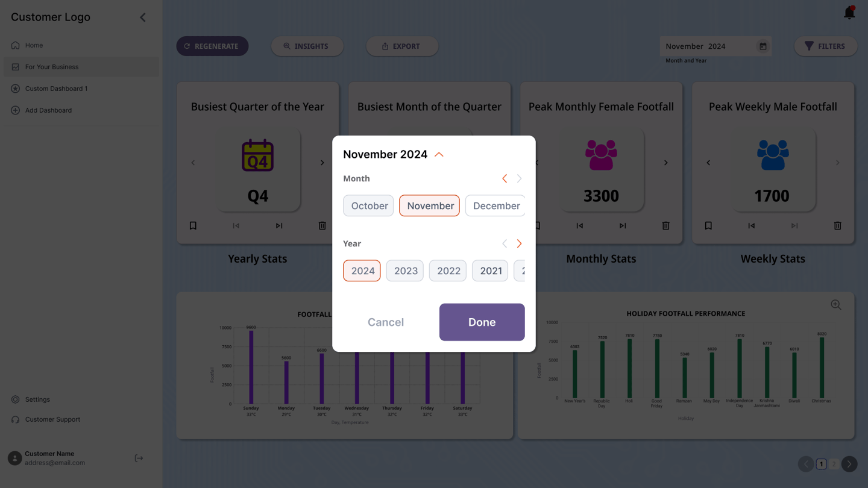The width and height of the screenshot is (868, 488).
Task: Collapse the November 2024 picker chevron
Action: [x=439, y=155]
